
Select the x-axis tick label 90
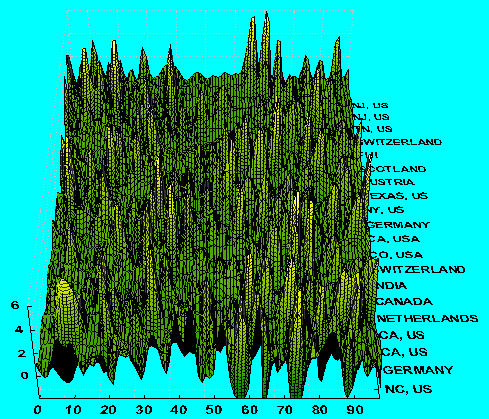pyautogui.click(x=355, y=409)
